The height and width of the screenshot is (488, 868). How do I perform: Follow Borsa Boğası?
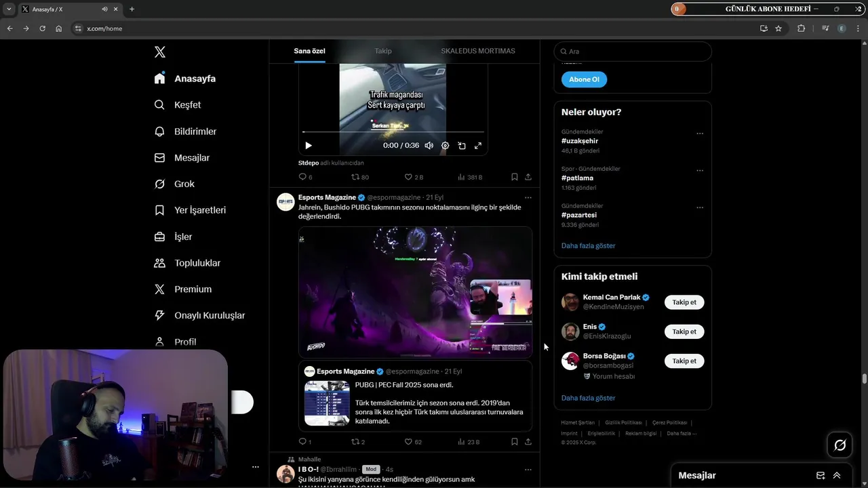(684, 361)
